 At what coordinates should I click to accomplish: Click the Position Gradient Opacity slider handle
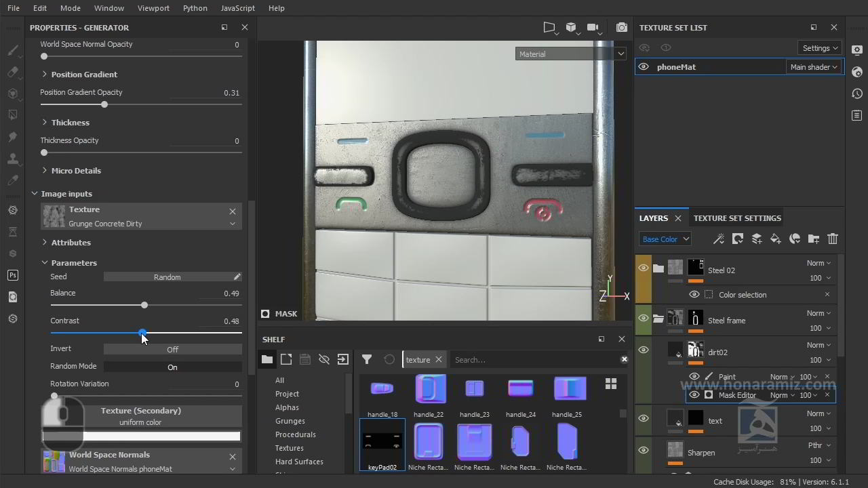[x=104, y=104]
